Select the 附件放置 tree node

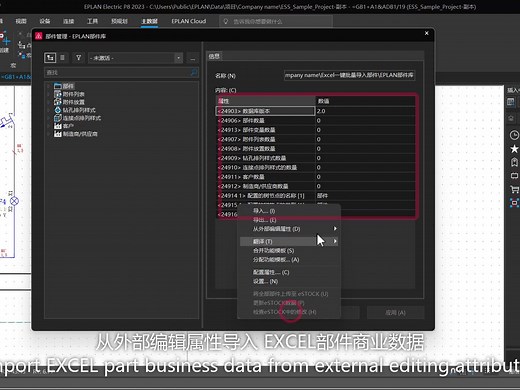point(74,102)
